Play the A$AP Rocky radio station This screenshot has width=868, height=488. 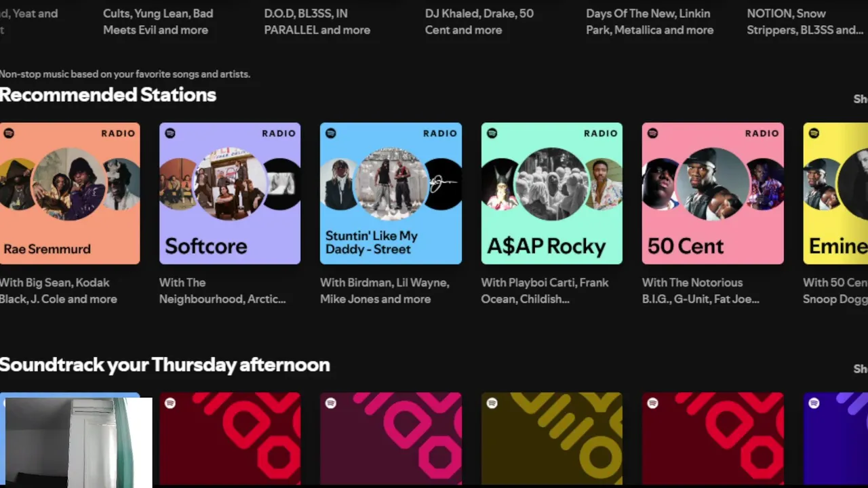coord(551,193)
